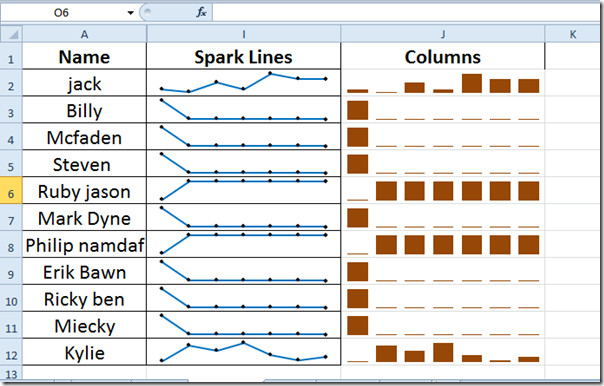Click Ricky ben's line sparkline cell

tap(243, 299)
